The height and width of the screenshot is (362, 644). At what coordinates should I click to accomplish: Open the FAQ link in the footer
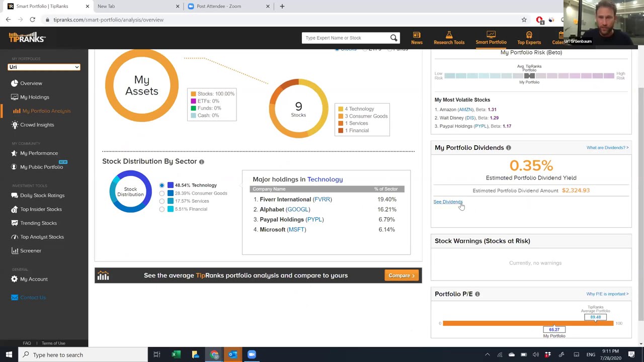27,343
